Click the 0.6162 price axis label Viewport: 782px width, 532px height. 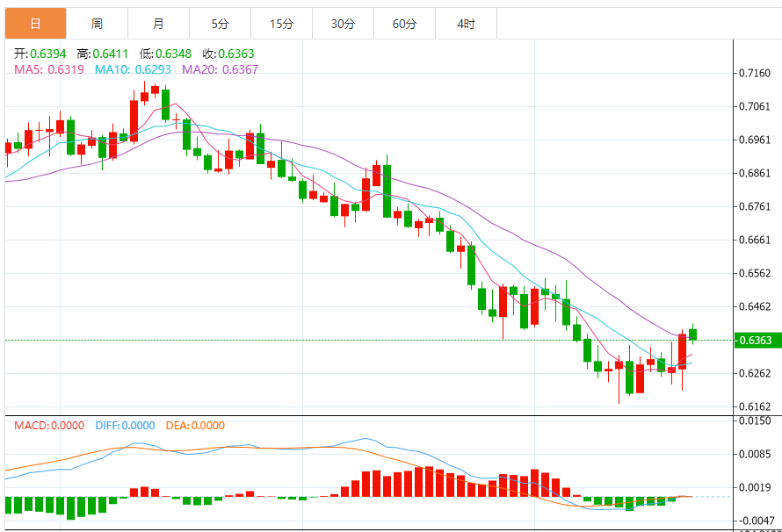[755, 406]
